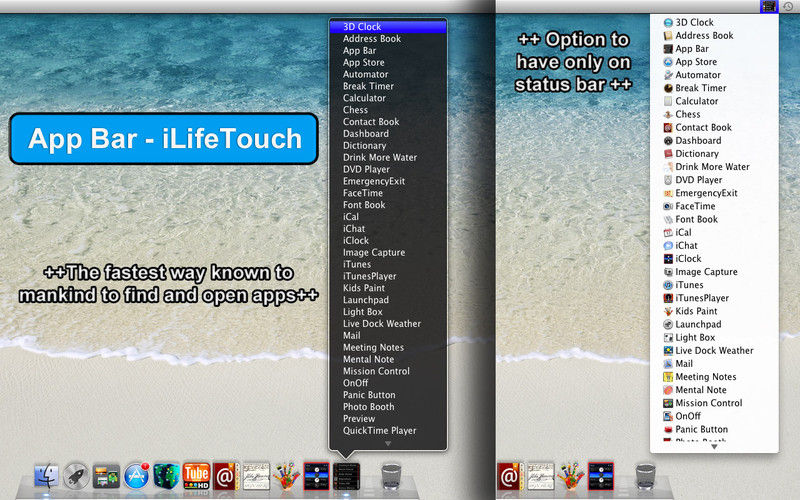
Task: Click the Live Dock Weather icon in white menu
Action: click(668, 351)
